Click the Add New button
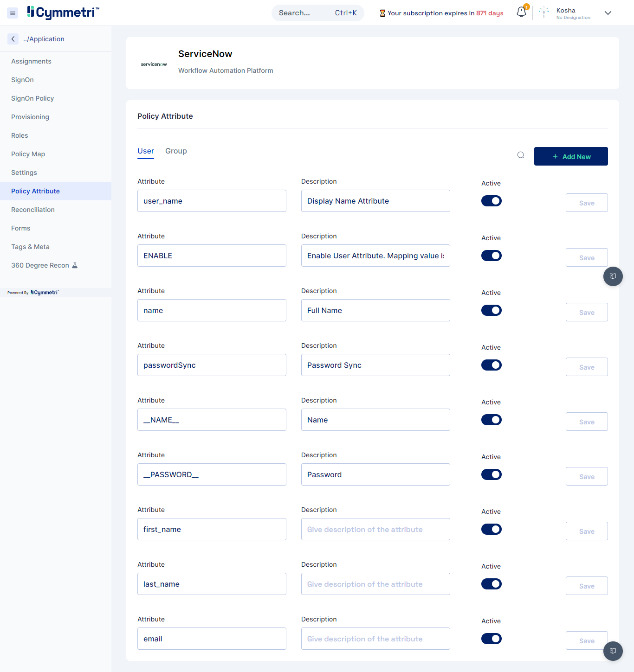634x672 pixels. click(570, 156)
